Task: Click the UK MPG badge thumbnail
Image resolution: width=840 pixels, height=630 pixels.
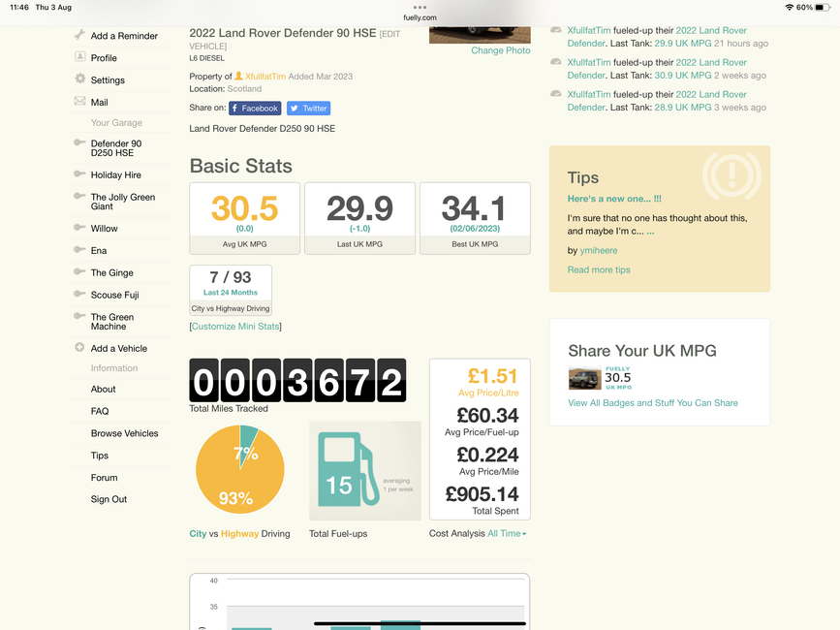Action: pyautogui.click(x=600, y=378)
